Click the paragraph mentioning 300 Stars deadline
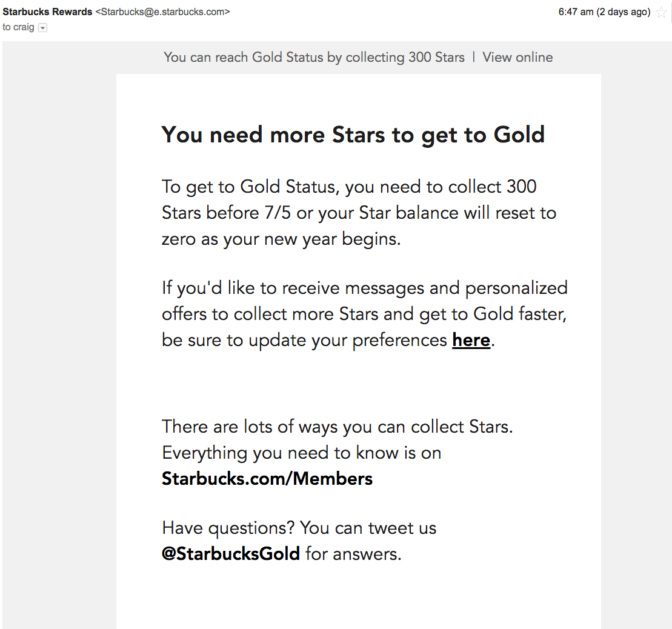This screenshot has width=672, height=629. click(x=359, y=212)
